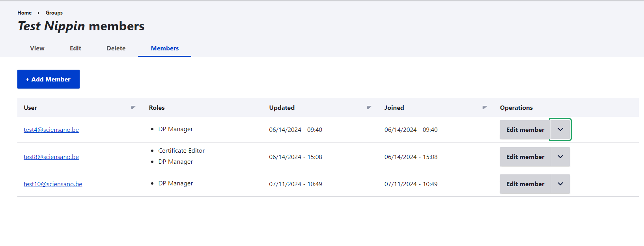Screen dimensions: 644x246
Task: Edit member test4@sciensano.be
Action: [525, 129]
